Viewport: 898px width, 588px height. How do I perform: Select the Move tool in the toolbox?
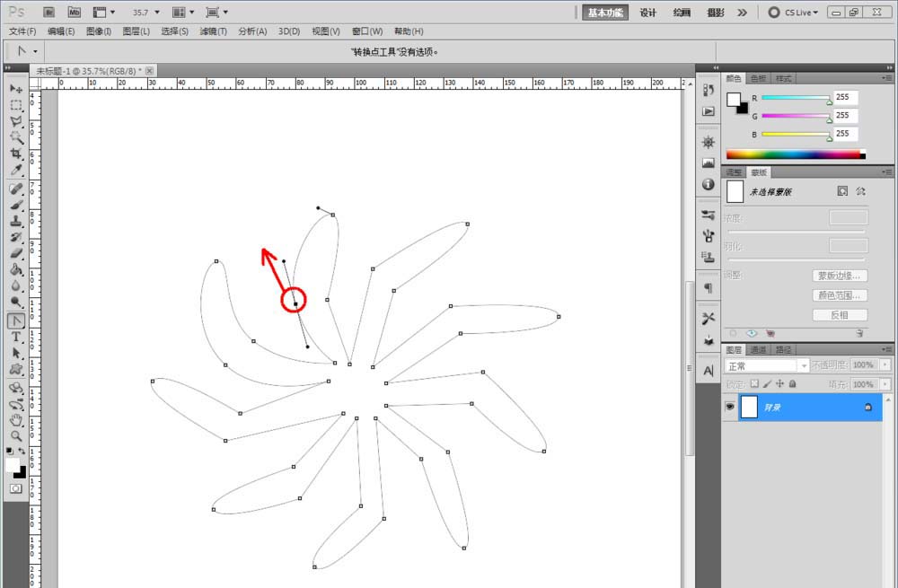(16, 89)
